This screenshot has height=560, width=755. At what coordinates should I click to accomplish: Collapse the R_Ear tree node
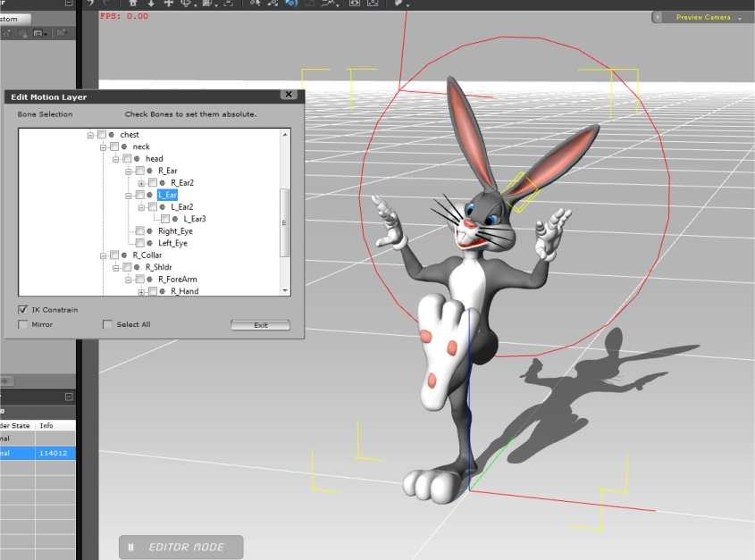(x=129, y=171)
